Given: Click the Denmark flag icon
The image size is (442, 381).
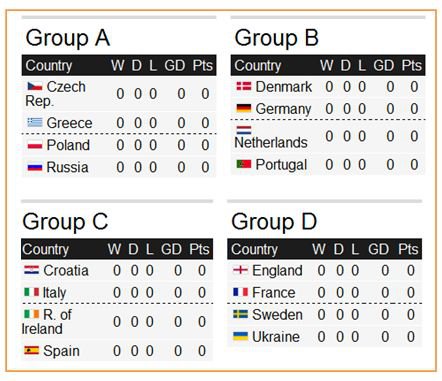Looking at the screenshot, I should [x=244, y=86].
